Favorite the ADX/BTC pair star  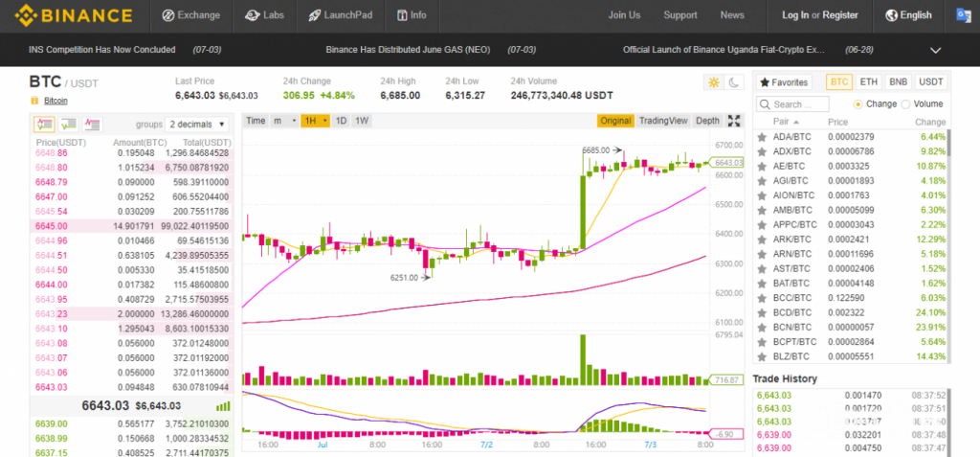point(762,150)
